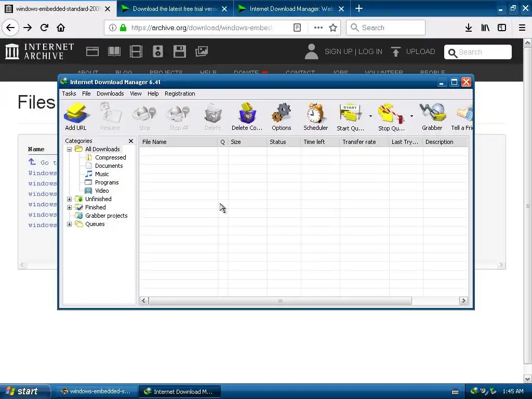Click the Delete toolbar icon
532x399 pixels.
pyautogui.click(x=212, y=117)
